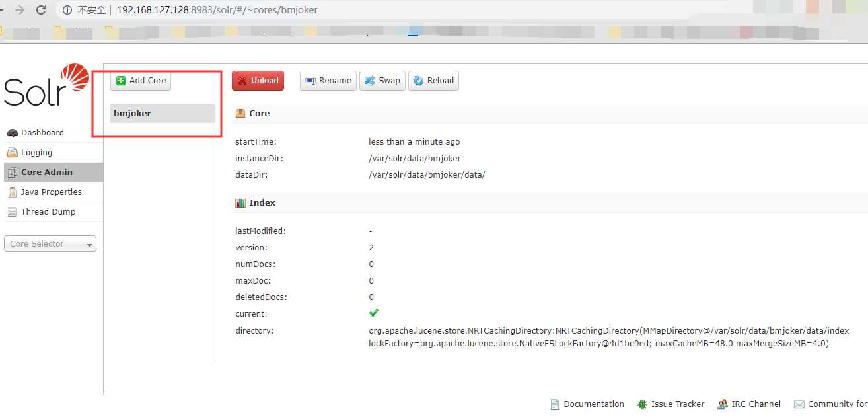
Task: Click the Documentation page icon
Action: (555, 404)
